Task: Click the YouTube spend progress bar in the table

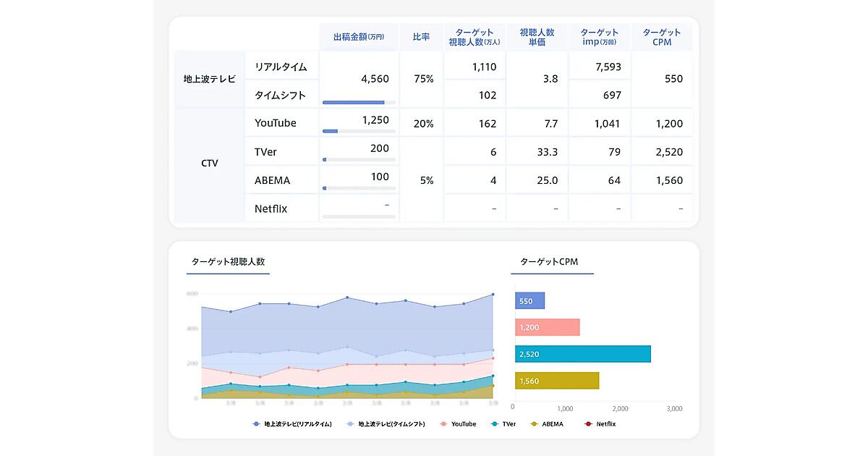Action: (x=359, y=131)
